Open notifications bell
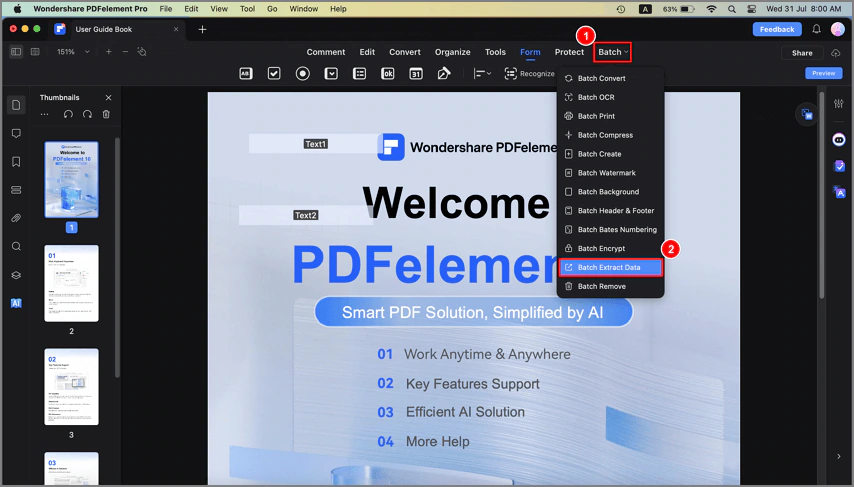 tap(816, 29)
